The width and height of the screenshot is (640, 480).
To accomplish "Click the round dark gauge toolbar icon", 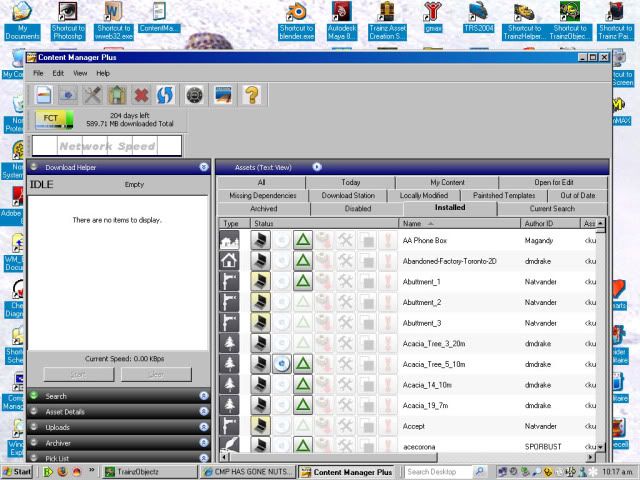I will tap(196, 95).
